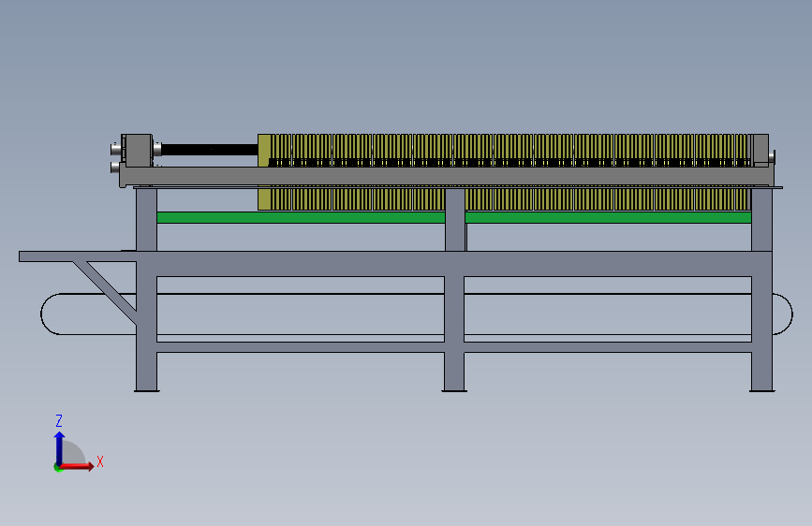Select the gray tail plate at right end
Screen dimensions: 812x526
point(760,150)
